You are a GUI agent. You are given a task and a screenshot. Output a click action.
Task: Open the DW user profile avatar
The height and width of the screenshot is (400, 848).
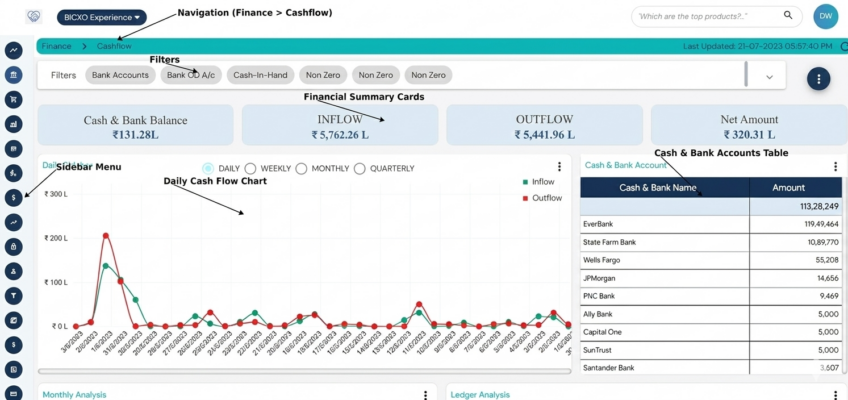(x=825, y=16)
